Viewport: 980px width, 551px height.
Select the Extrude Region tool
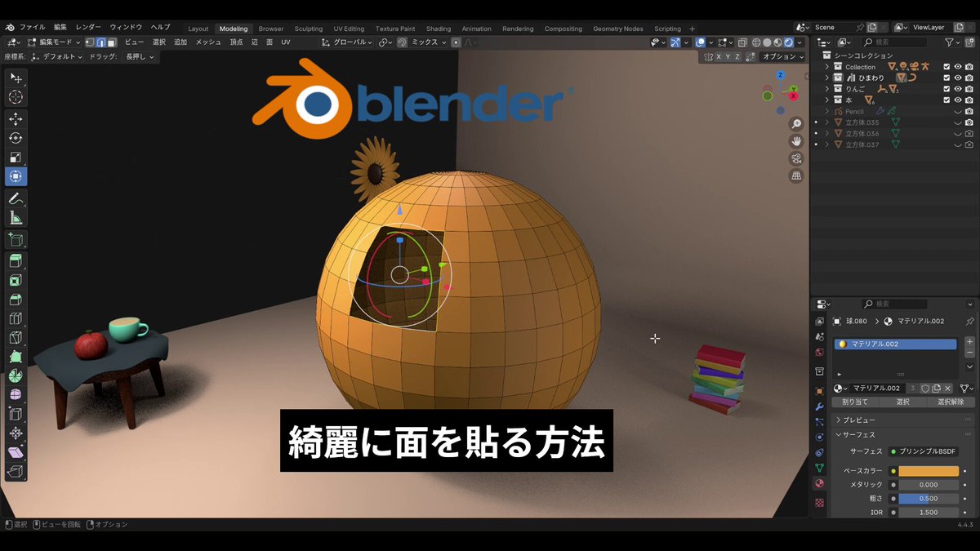click(16, 261)
